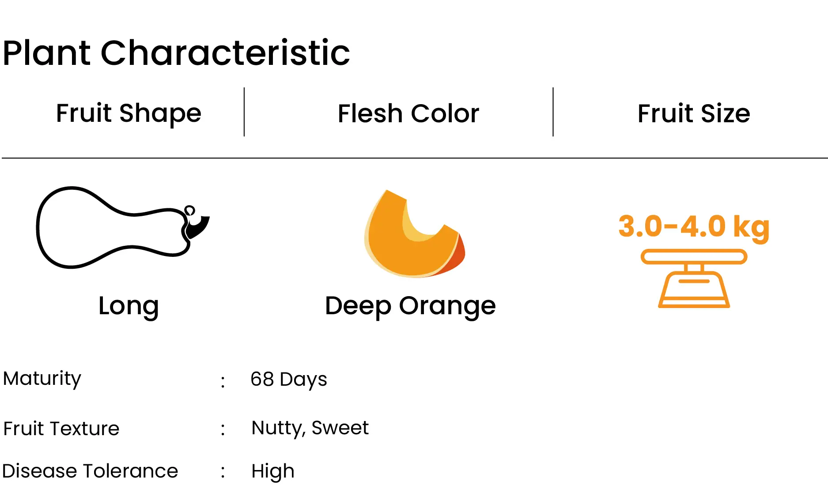Select the Fruit Shape column header
This screenshot has width=828, height=504.
(x=129, y=113)
